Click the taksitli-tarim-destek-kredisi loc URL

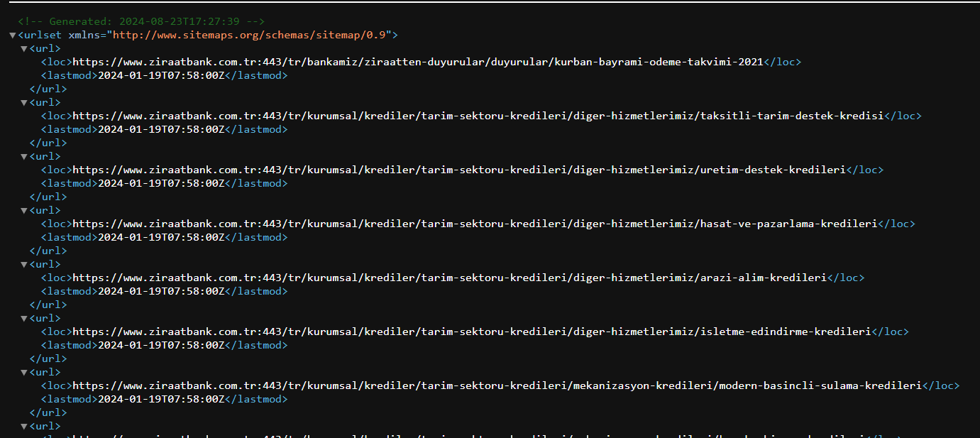point(478,116)
